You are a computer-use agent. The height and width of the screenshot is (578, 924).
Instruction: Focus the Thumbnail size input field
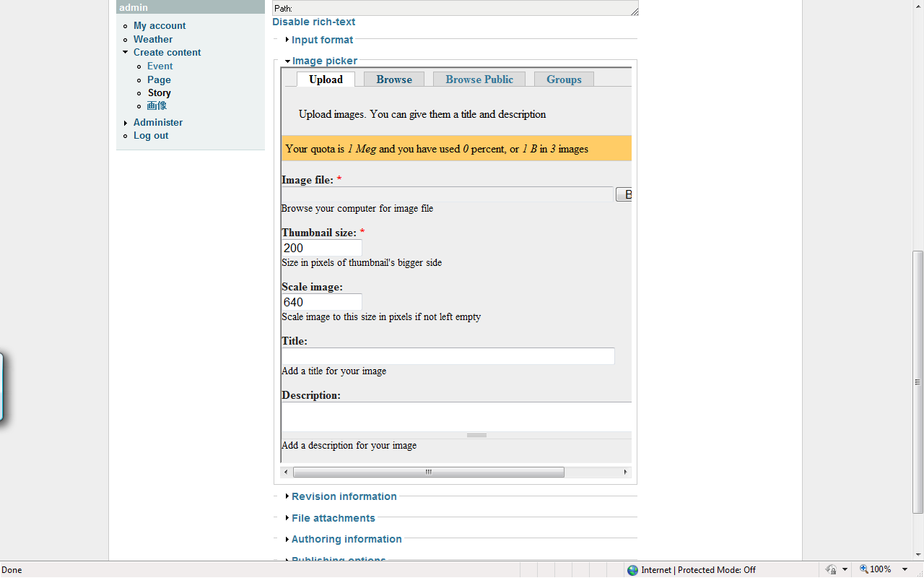click(321, 248)
